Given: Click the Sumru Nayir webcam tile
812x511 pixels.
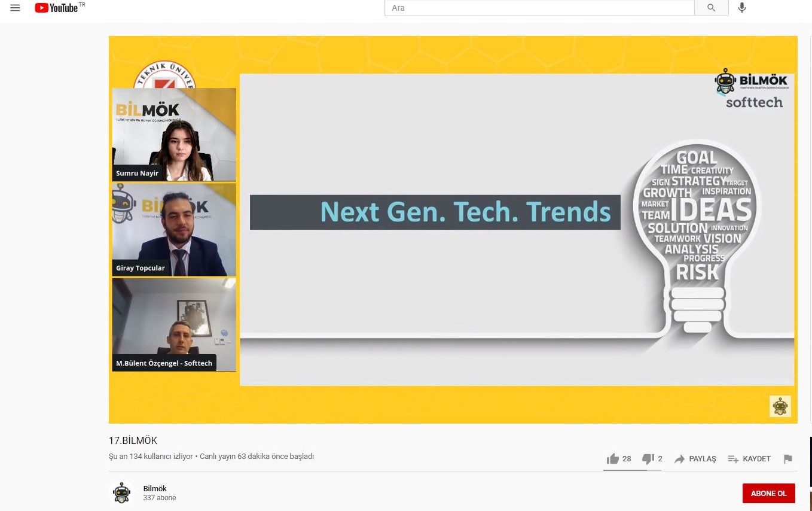Looking at the screenshot, I should coord(174,135).
